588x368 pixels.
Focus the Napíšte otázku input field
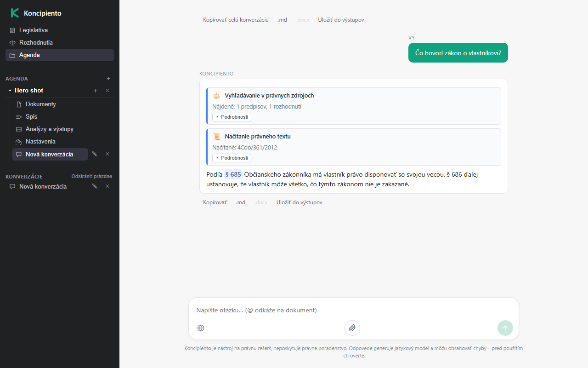[354, 310]
